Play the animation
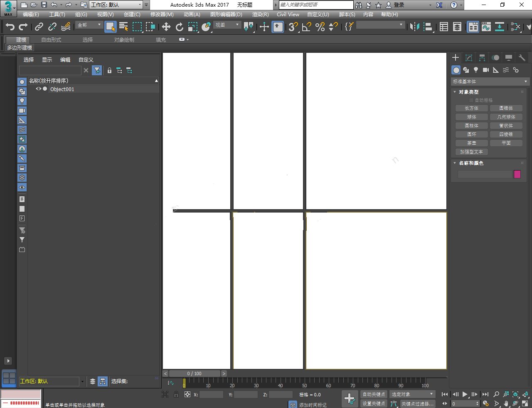532x408 pixels. click(x=465, y=394)
